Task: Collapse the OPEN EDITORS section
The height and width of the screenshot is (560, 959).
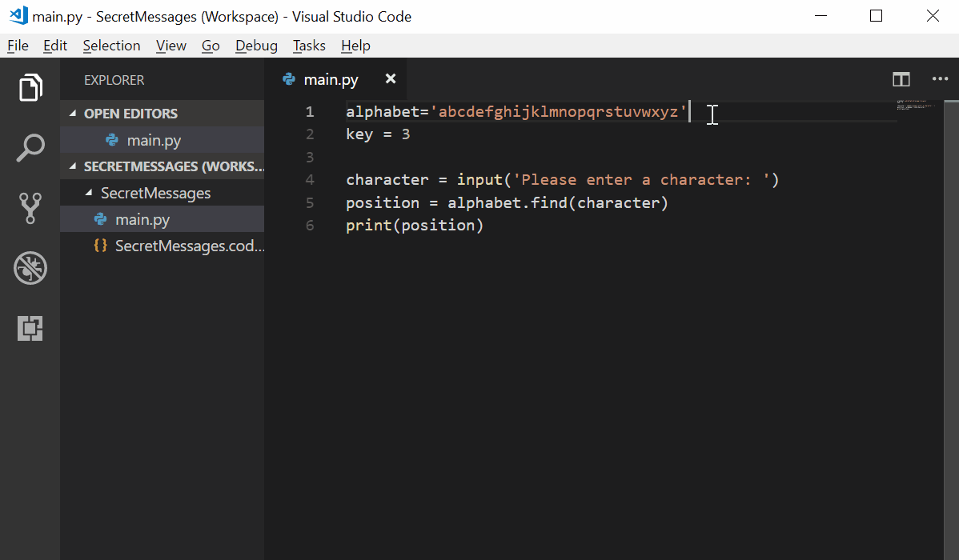Action: point(73,113)
